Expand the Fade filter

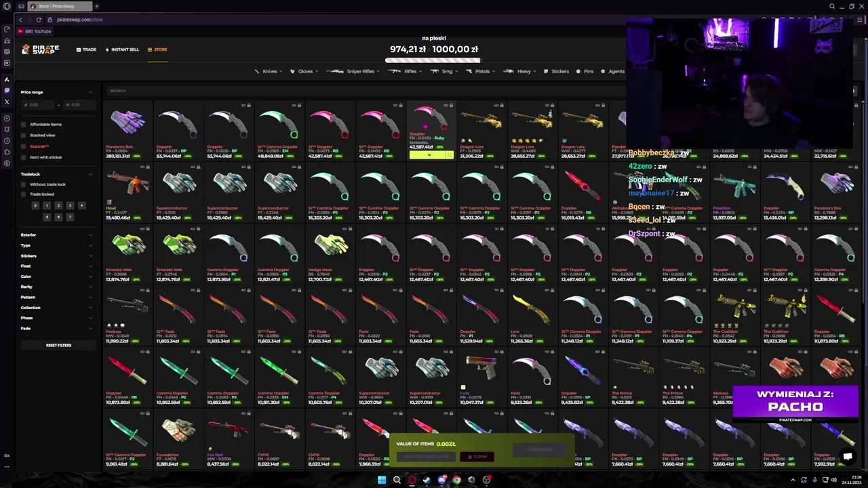tap(58, 328)
